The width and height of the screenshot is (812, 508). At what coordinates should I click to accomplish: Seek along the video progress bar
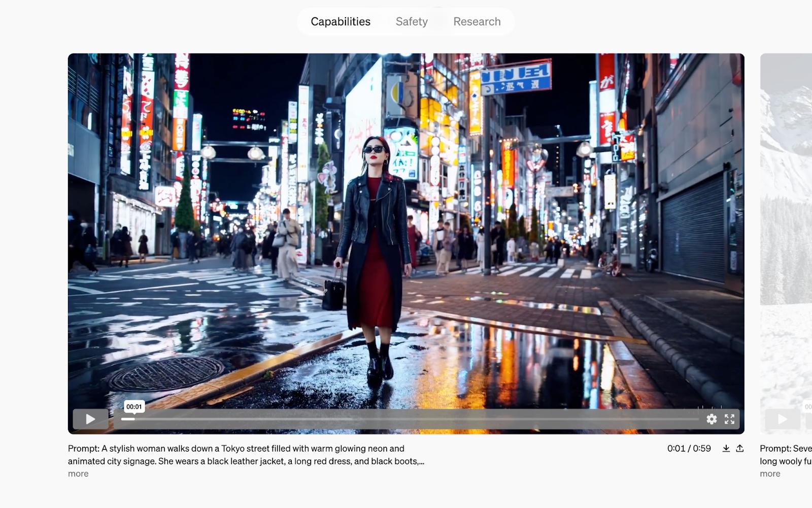point(410,419)
